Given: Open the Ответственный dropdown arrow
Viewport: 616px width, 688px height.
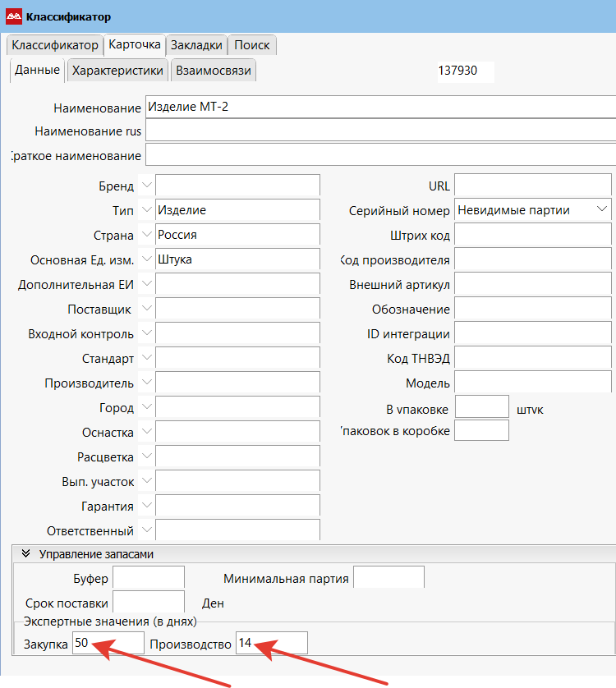Looking at the screenshot, I should [146, 530].
